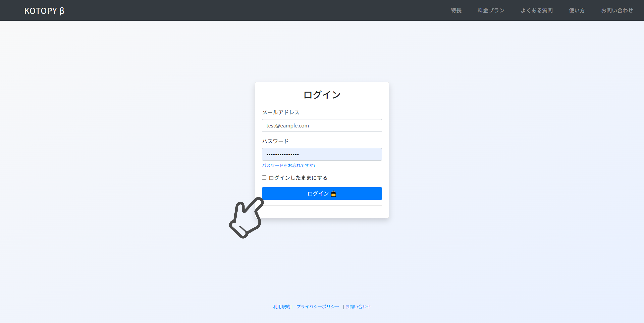Select よくある質問 in the navigation bar
Screen dimensions: 644x323
tap(537, 10)
